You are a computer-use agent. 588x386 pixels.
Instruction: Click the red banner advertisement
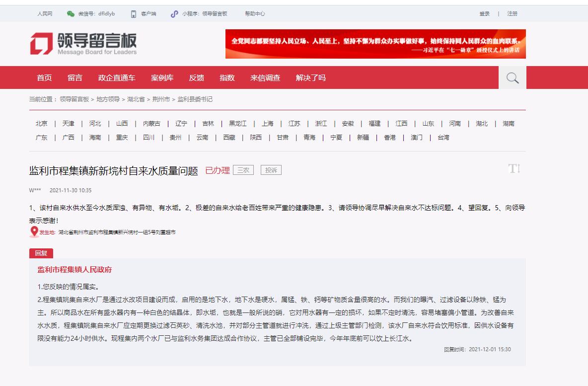(x=375, y=44)
